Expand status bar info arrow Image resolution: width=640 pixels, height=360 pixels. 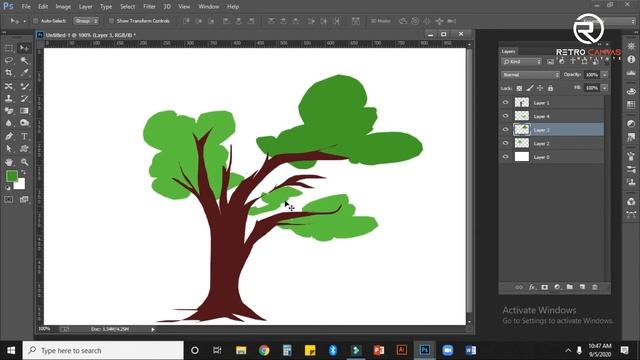[153, 329]
